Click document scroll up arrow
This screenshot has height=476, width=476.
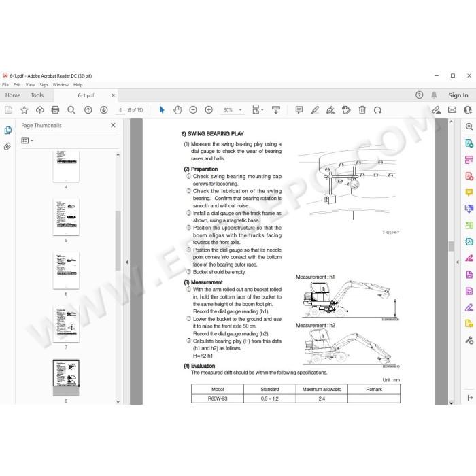451,122
